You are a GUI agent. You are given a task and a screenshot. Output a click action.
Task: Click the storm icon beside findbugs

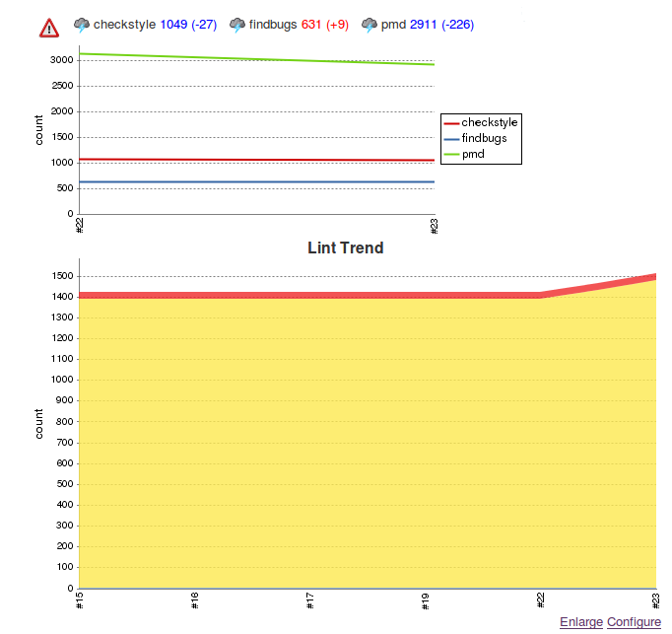237,25
